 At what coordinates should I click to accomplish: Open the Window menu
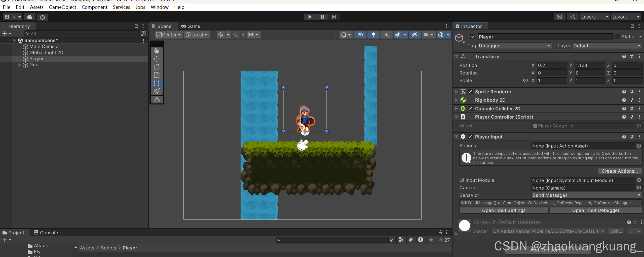[160, 7]
